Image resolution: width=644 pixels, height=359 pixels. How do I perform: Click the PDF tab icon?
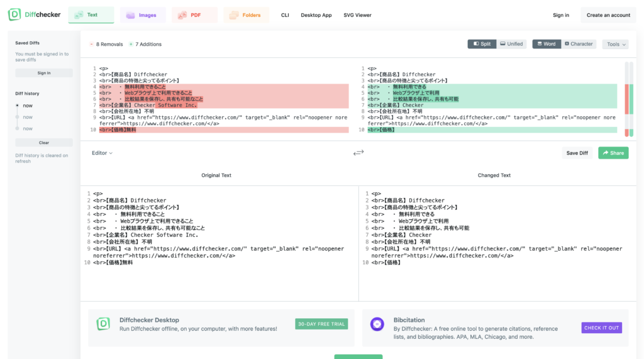click(182, 15)
